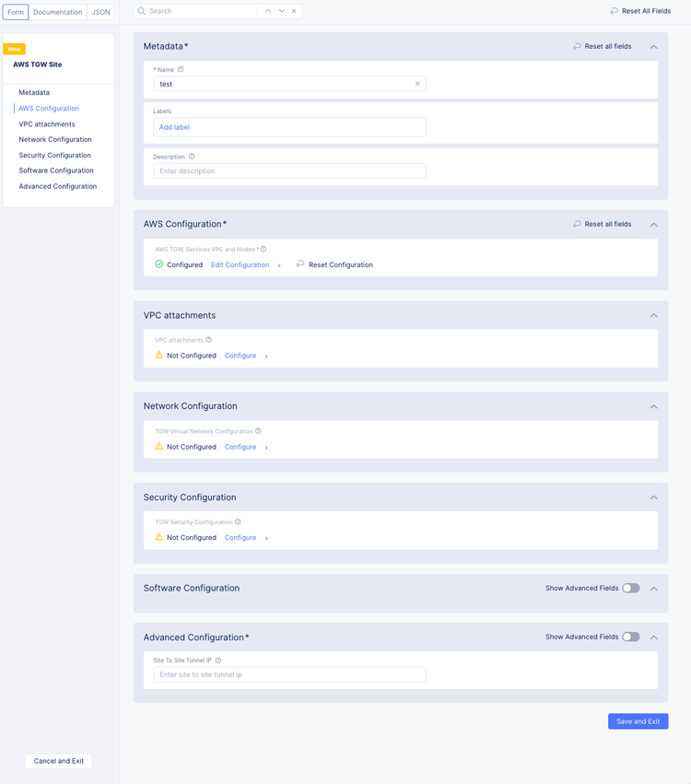This screenshot has width=691, height=784.
Task: Clear the Name field value
Action: pyautogui.click(x=417, y=84)
